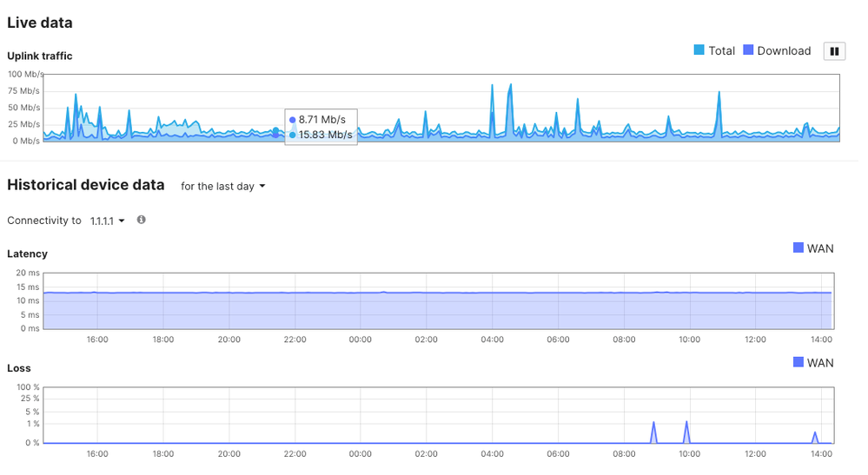Click the 15.83 Mb/s tooltip value
This screenshot has width=868, height=475.
pos(325,135)
